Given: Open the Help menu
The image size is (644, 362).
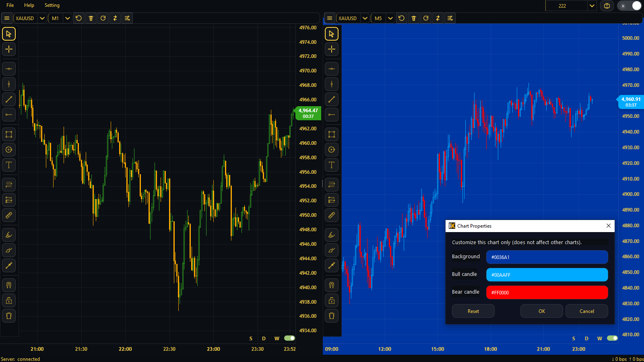Looking at the screenshot, I should click(x=29, y=5).
